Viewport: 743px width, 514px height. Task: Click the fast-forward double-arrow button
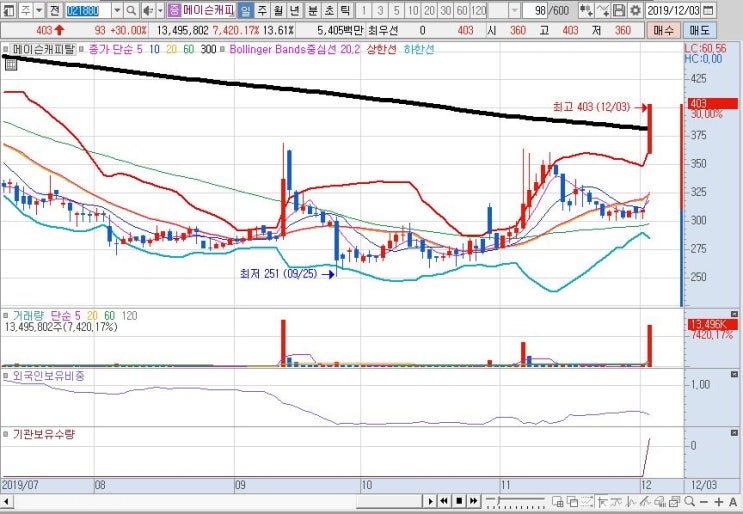[x=473, y=501]
